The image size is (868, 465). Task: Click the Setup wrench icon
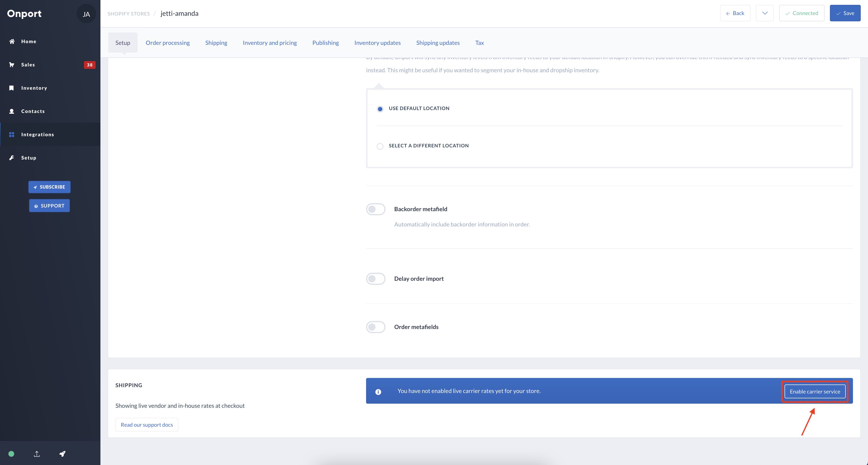[x=11, y=158]
